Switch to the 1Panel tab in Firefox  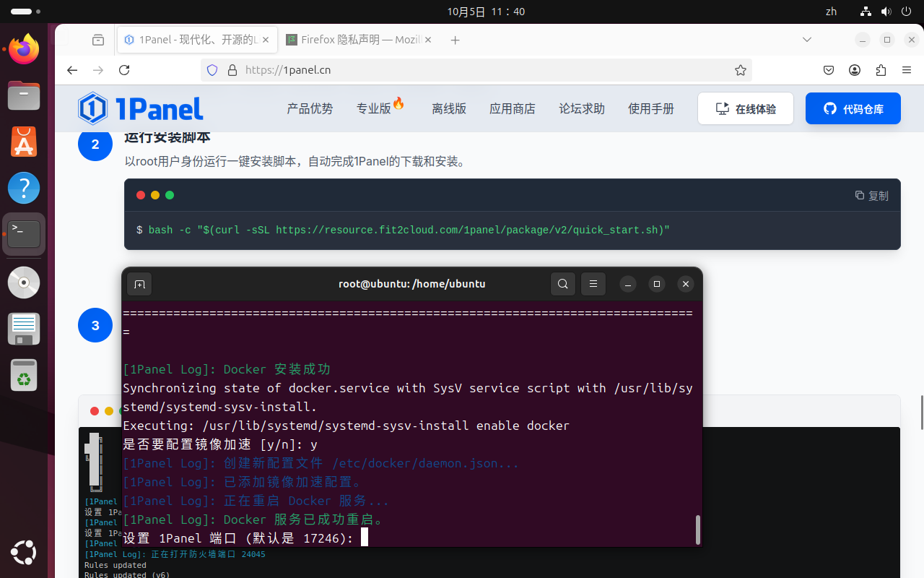pyautogui.click(x=198, y=40)
